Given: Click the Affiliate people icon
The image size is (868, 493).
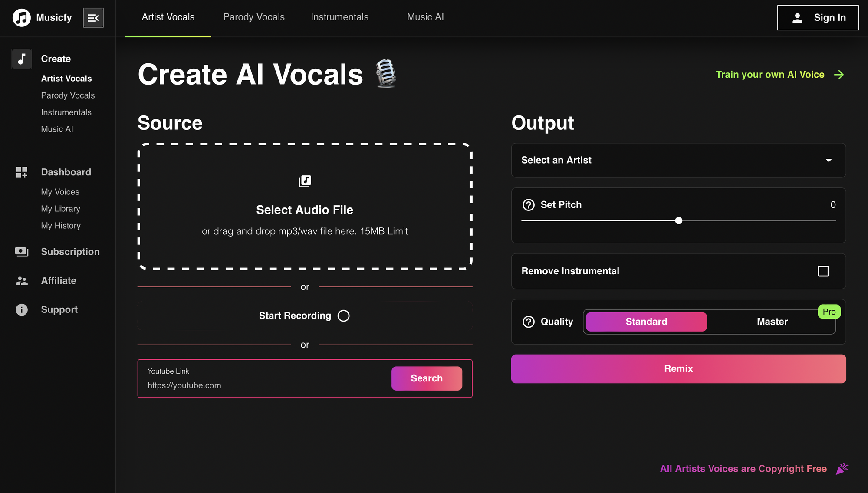Looking at the screenshot, I should pos(22,281).
